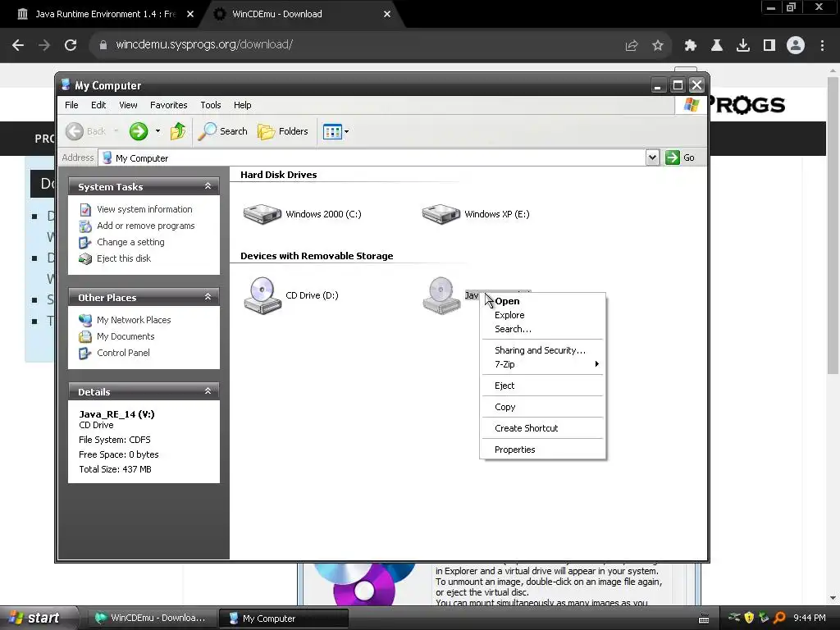Select the Java_RE_14 virtual CD drive icon
This screenshot has width=840, height=630.
click(x=441, y=295)
